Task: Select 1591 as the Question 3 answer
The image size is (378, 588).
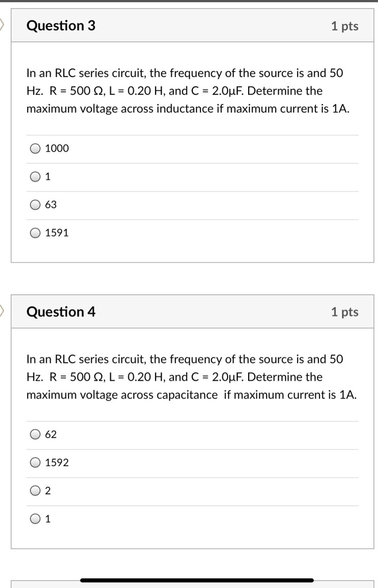Action: 35,233
